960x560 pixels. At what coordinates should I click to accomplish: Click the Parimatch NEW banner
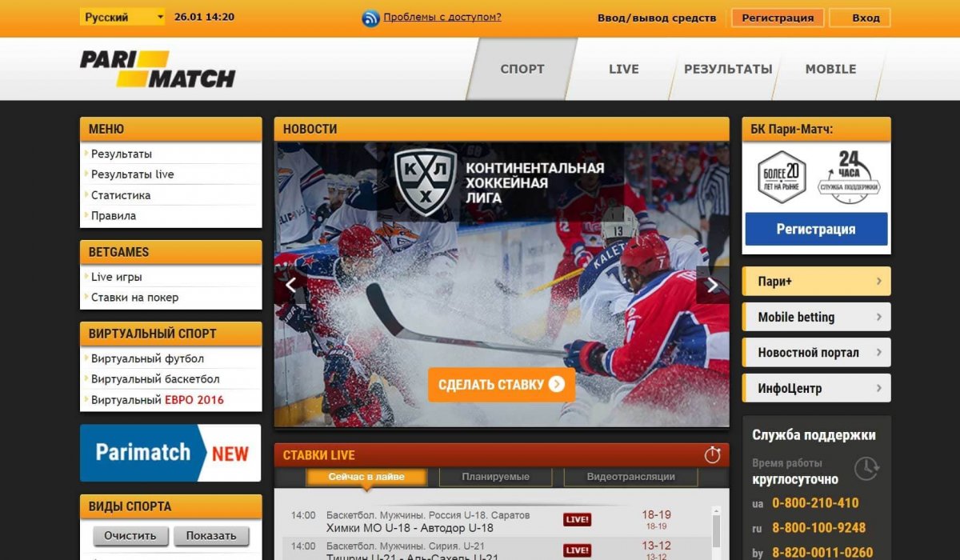tap(170, 453)
